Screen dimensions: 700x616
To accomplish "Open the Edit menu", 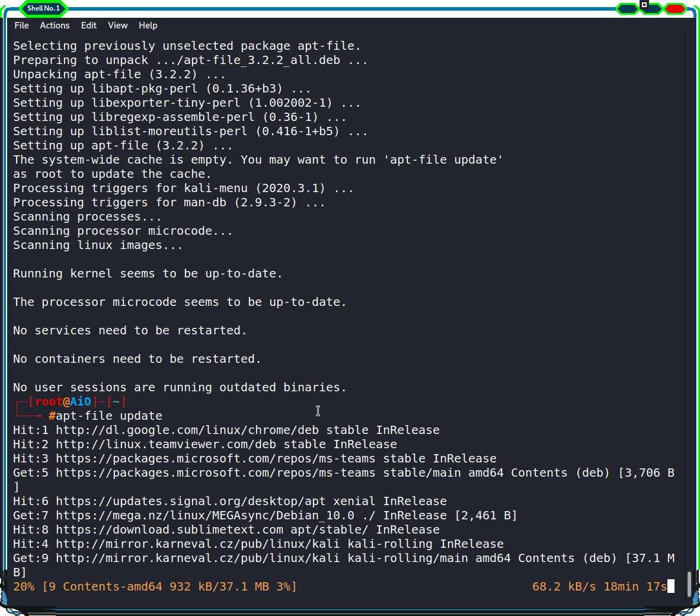I will (x=88, y=25).
